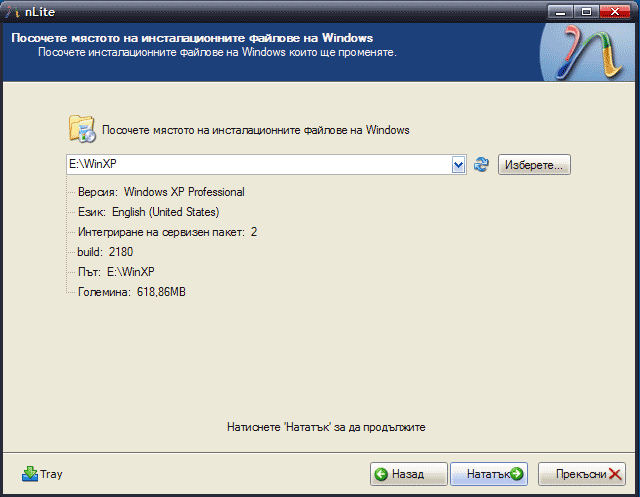The image size is (640, 497).
Task: Select the Език: English (United States) row
Action: [x=149, y=212]
